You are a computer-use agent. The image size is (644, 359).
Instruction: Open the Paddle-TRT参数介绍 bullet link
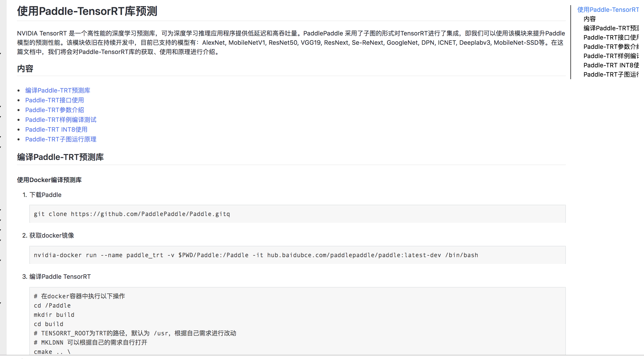[55, 110]
